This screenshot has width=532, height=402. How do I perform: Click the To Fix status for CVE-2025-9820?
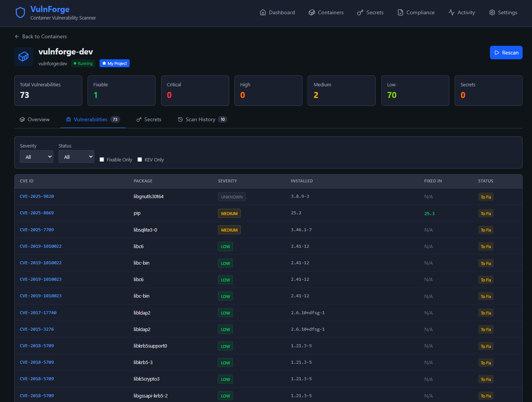click(486, 197)
